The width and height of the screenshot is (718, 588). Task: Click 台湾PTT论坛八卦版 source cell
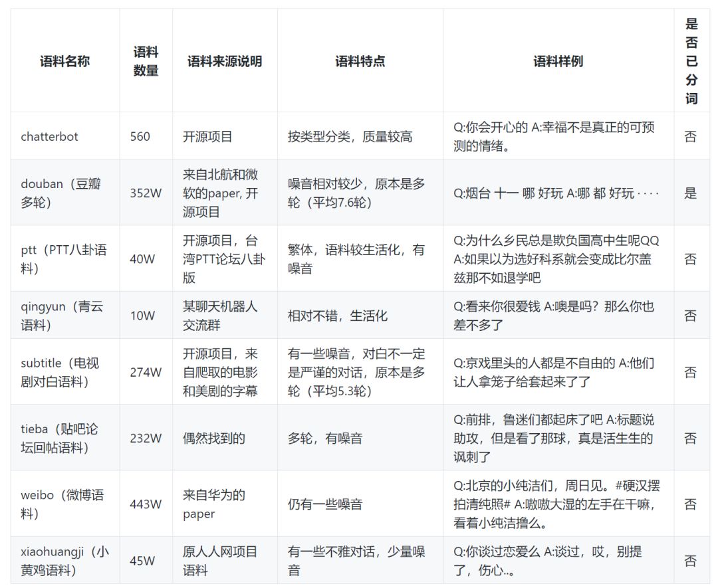(x=224, y=259)
